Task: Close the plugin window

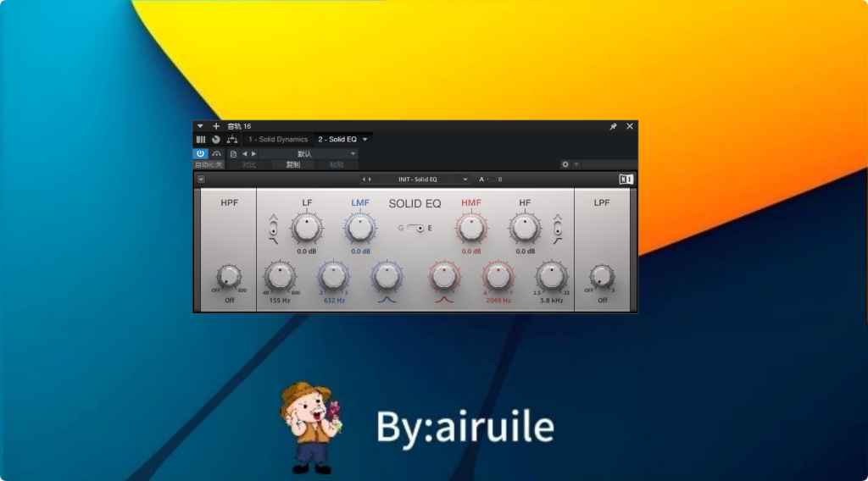Action: (x=630, y=126)
